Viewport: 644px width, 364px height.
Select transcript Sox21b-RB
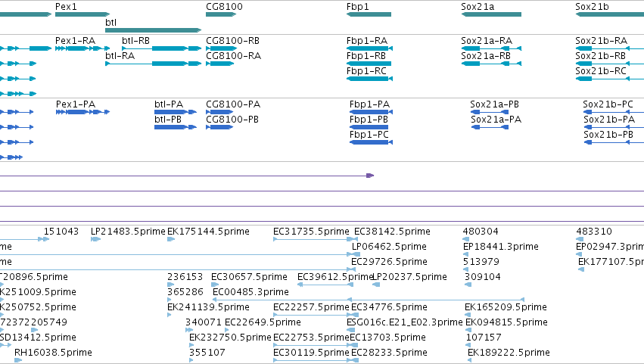tap(600, 55)
